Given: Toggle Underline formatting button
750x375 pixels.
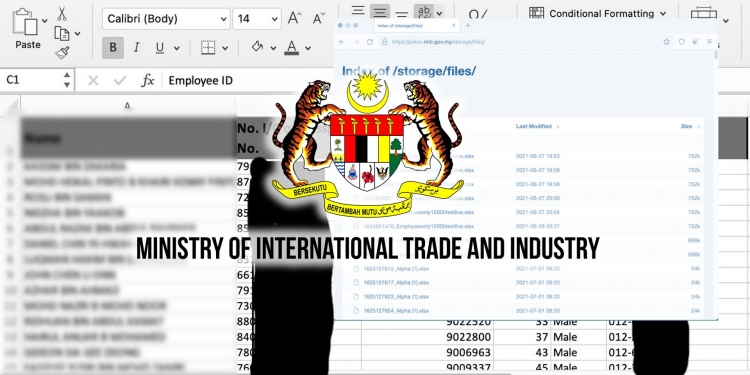Looking at the screenshot, I should point(160,48).
